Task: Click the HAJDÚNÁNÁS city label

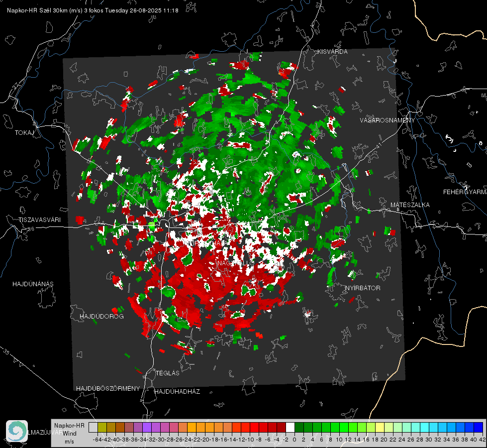Action: pos(33,284)
